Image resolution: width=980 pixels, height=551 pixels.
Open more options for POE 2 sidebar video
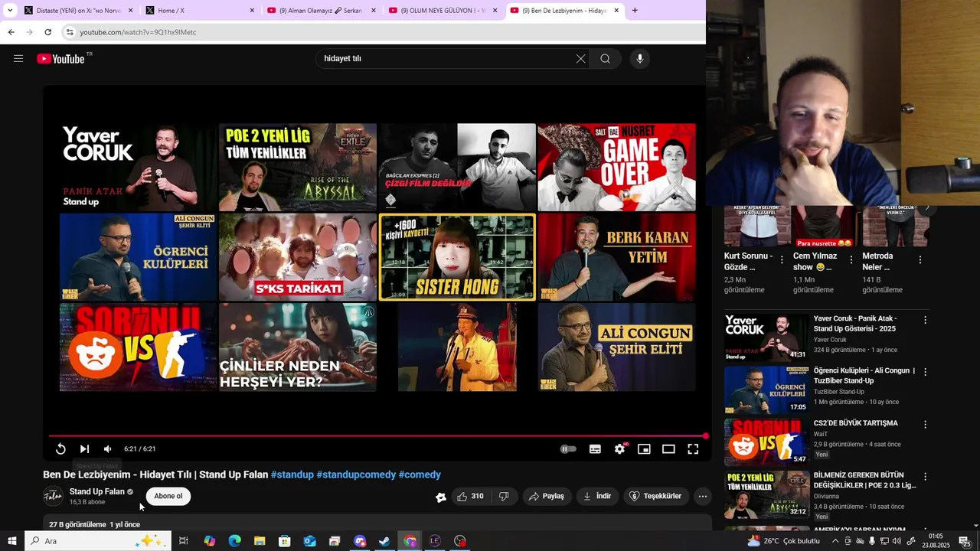click(925, 476)
